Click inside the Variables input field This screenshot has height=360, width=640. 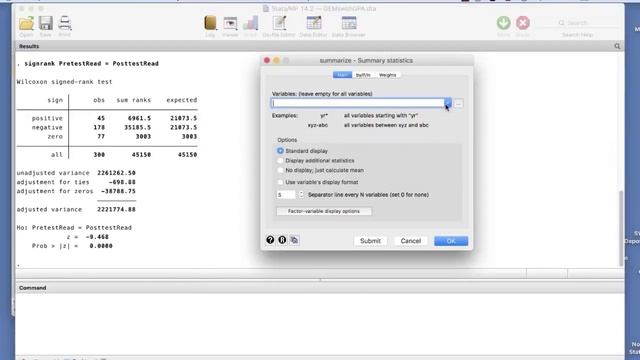click(x=358, y=103)
